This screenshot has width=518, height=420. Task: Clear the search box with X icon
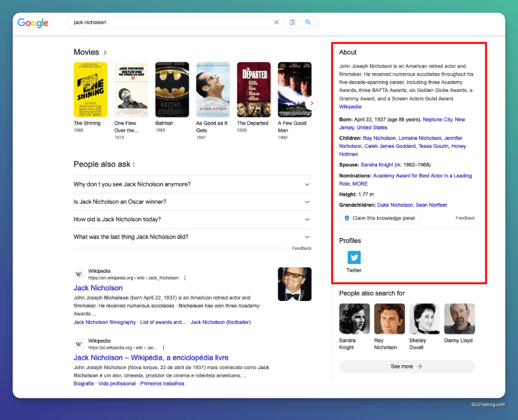[276, 22]
